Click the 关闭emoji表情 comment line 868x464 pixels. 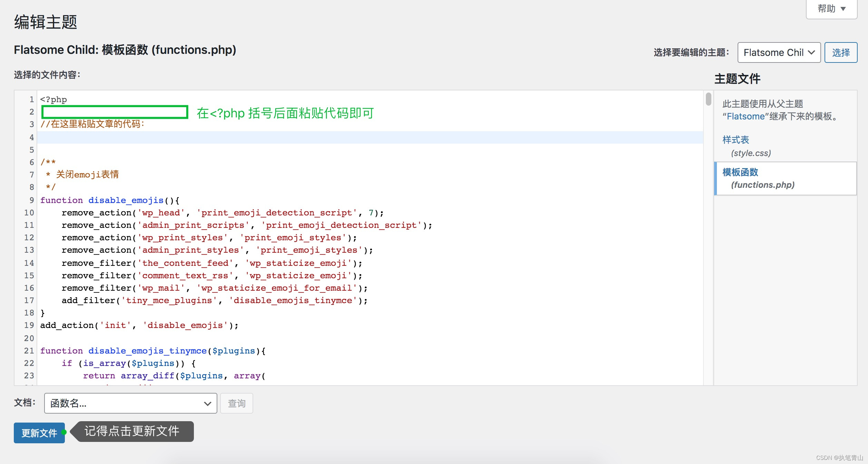[x=82, y=174]
